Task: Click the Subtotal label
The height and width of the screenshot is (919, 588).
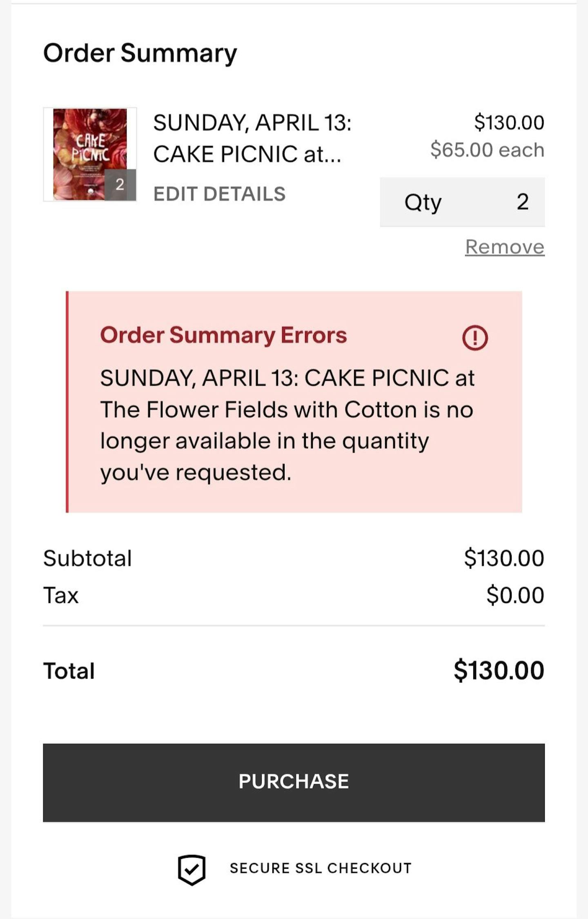Action: click(x=87, y=558)
